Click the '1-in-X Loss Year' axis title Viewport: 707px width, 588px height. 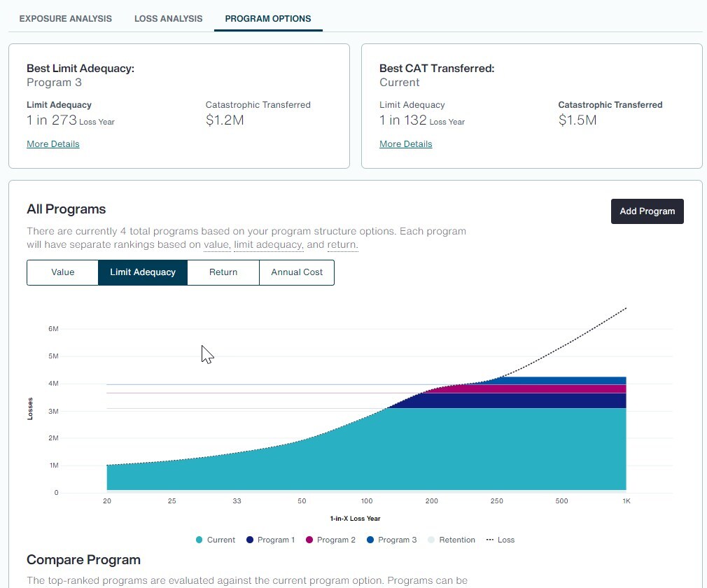point(356,519)
